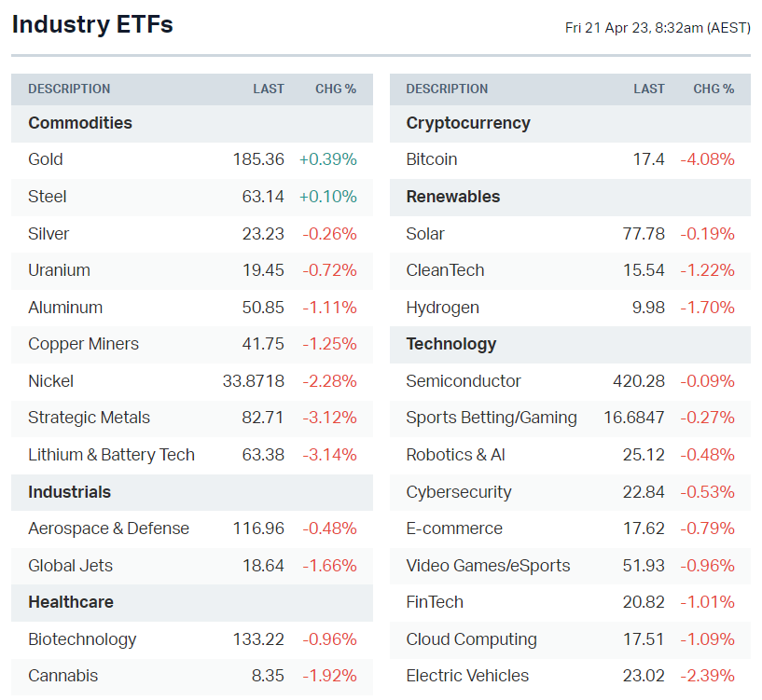Viewport: 762px width, 700px height.
Task: Sort by left table CHG % header
Action: [336, 89]
